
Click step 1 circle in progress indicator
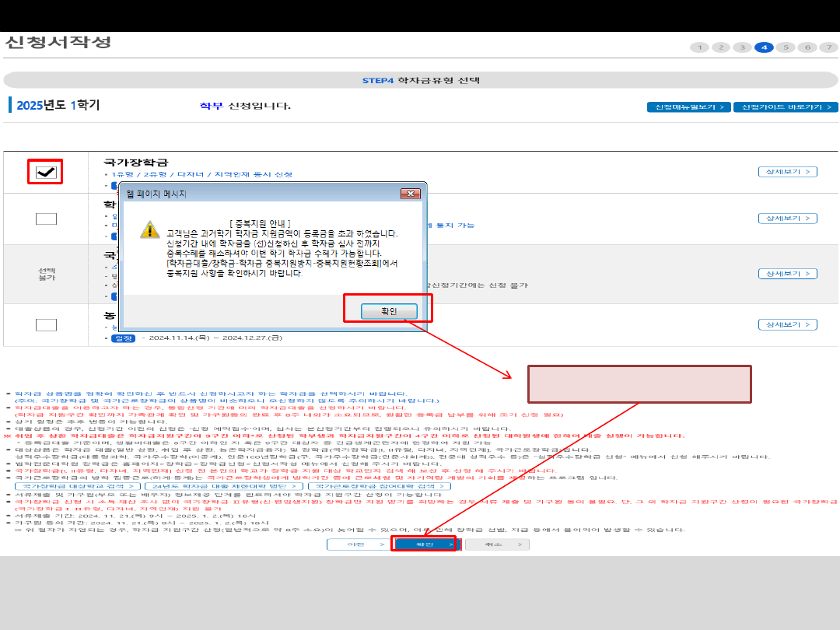point(699,47)
